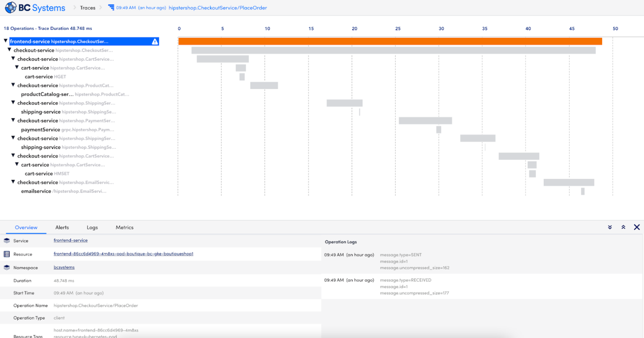Viewport: 644px width, 338px height.
Task: Collapse the frontend-service root span
Action: [5, 41]
